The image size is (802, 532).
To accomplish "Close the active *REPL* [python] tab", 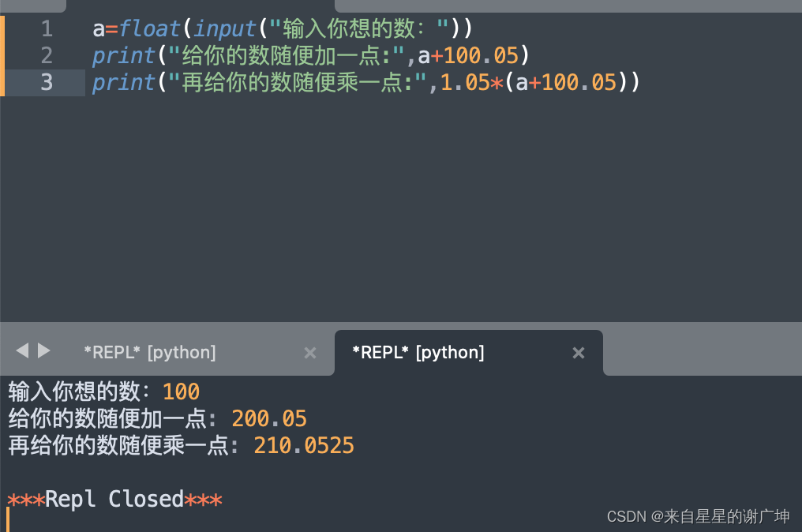I will (579, 353).
